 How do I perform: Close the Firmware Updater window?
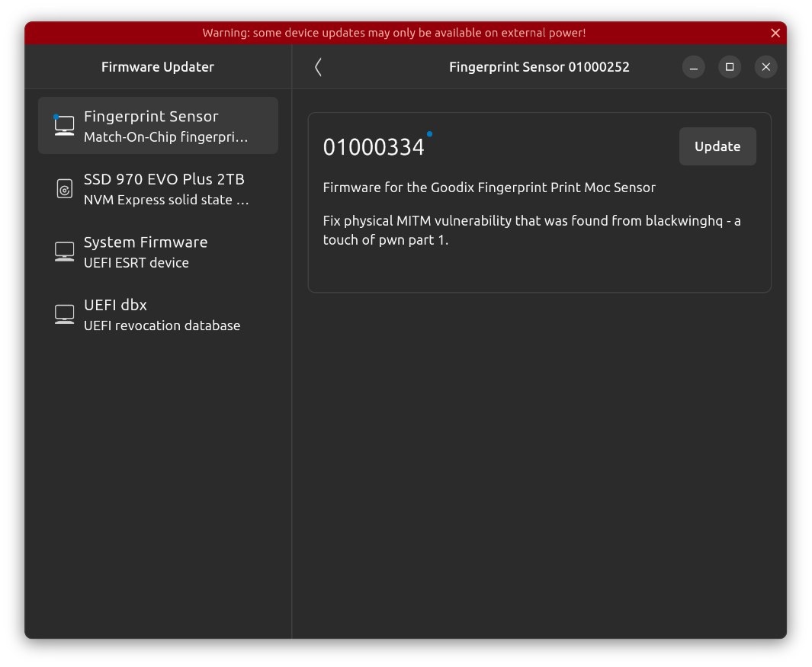[766, 67]
